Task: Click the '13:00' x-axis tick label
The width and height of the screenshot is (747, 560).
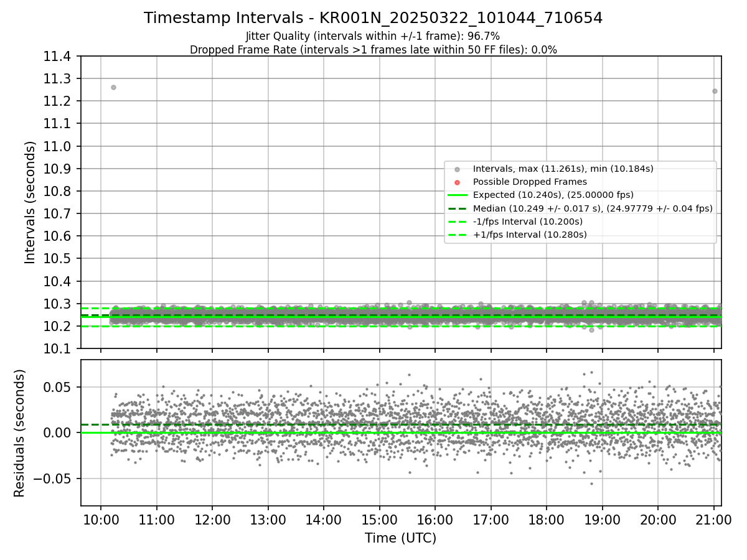Action: (268, 520)
